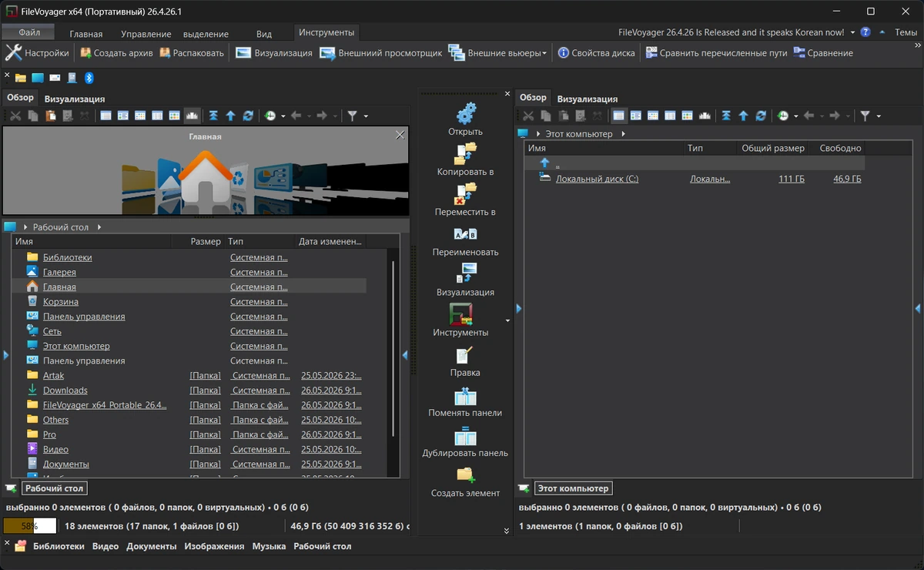Expand breadcrumb arrow after Этот компьютер
This screenshot has height=570, width=924.
(623, 134)
